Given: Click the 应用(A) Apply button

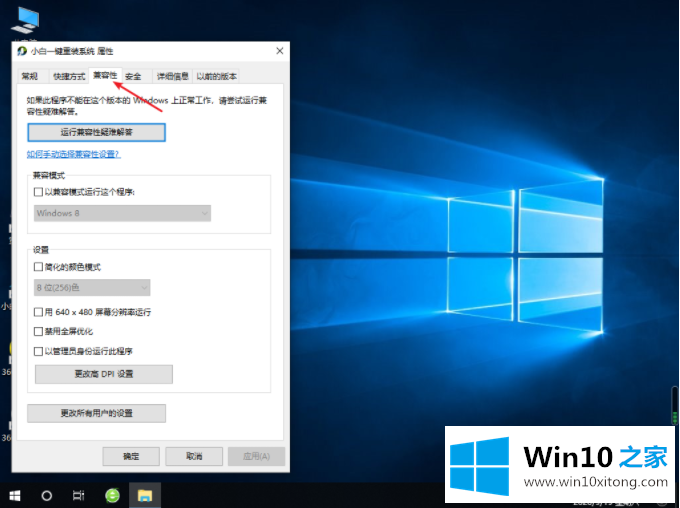Looking at the screenshot, I should pyautogui.click(x=256, y=456).
